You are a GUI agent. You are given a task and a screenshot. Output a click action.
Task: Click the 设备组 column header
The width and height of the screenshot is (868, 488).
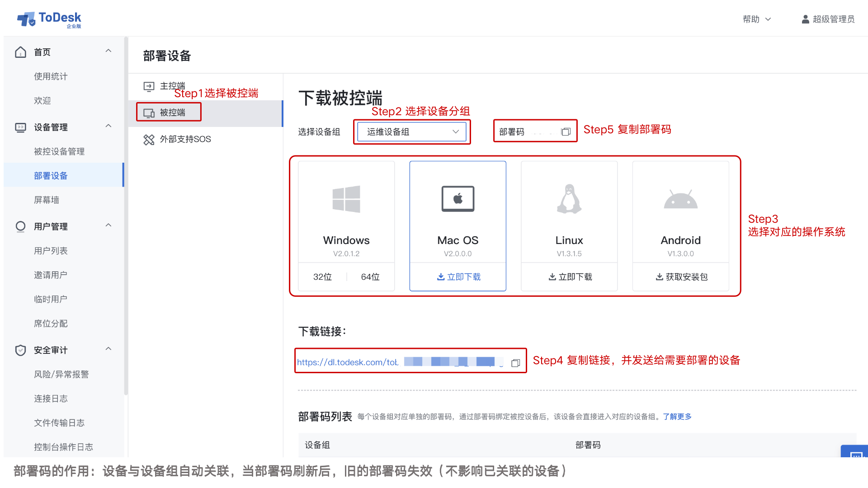click(317, 445)
